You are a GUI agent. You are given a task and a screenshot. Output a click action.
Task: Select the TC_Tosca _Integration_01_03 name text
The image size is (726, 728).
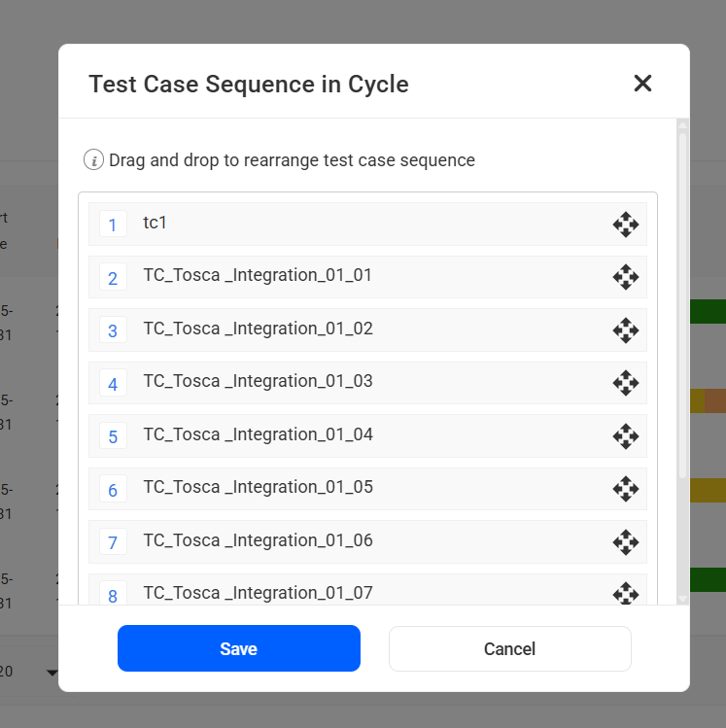(258, 381)
